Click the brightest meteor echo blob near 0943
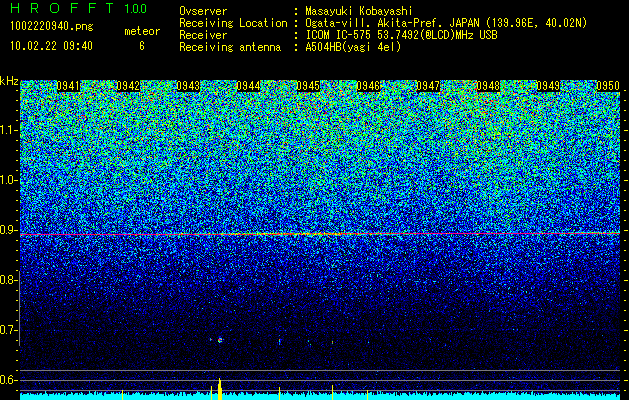The height and width of the screenshot is (400, 629). point(220,340)
